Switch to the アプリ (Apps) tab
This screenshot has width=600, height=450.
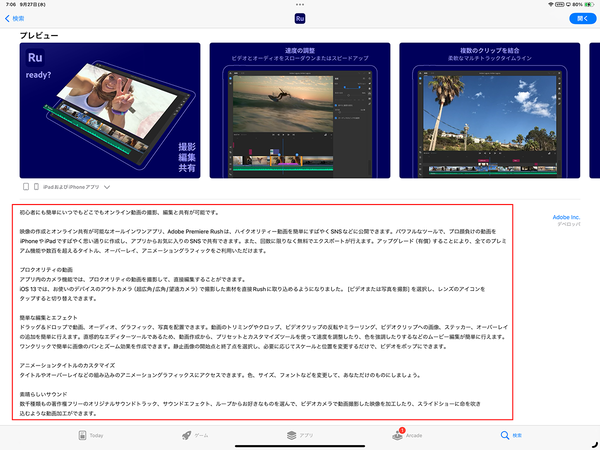pos(300,435)
